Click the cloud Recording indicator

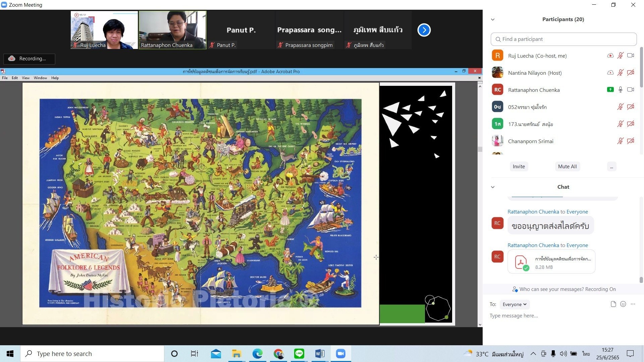coord(29,59)
